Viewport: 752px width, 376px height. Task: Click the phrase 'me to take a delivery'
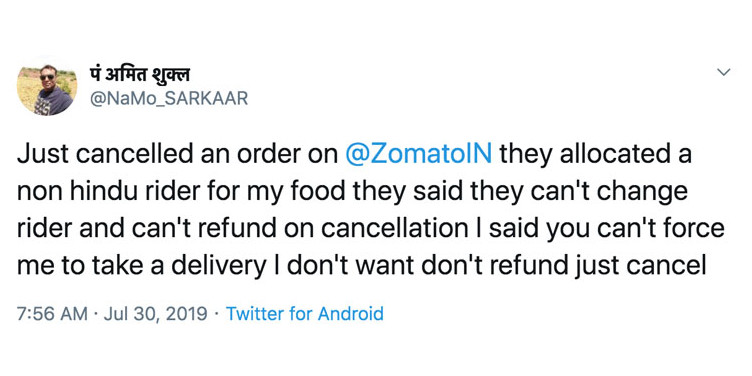tap(141, 264)
